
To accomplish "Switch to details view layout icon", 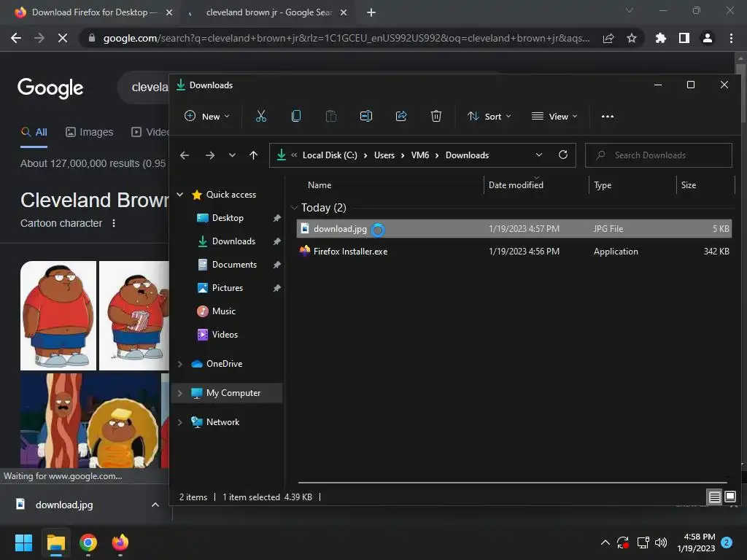I will click(714, 497).
